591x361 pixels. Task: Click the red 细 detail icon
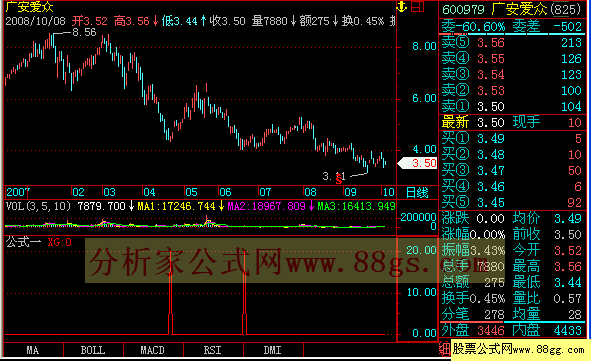click(x=445, y=349)
